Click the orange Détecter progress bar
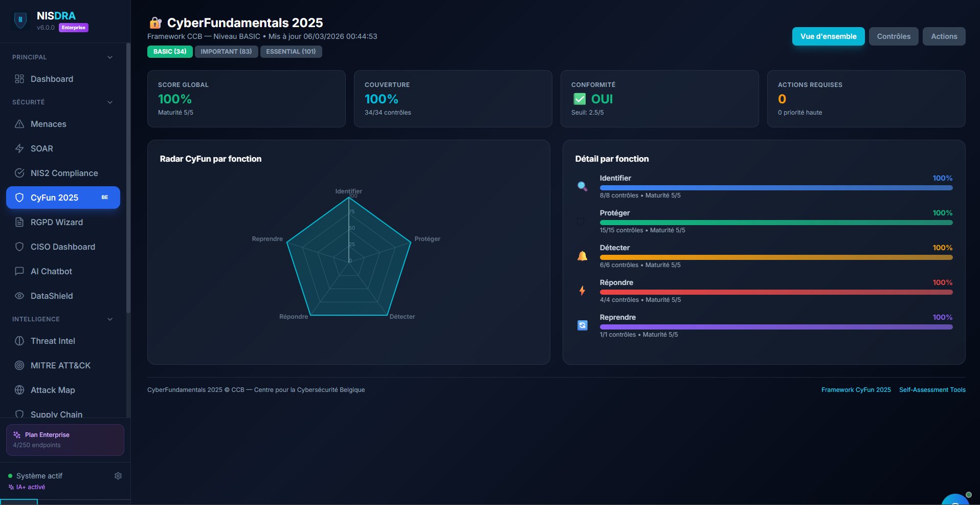 776,257
